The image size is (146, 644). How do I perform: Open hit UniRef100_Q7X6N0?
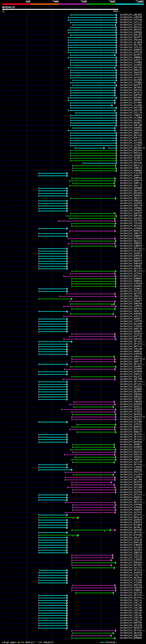tap(131, 103)
